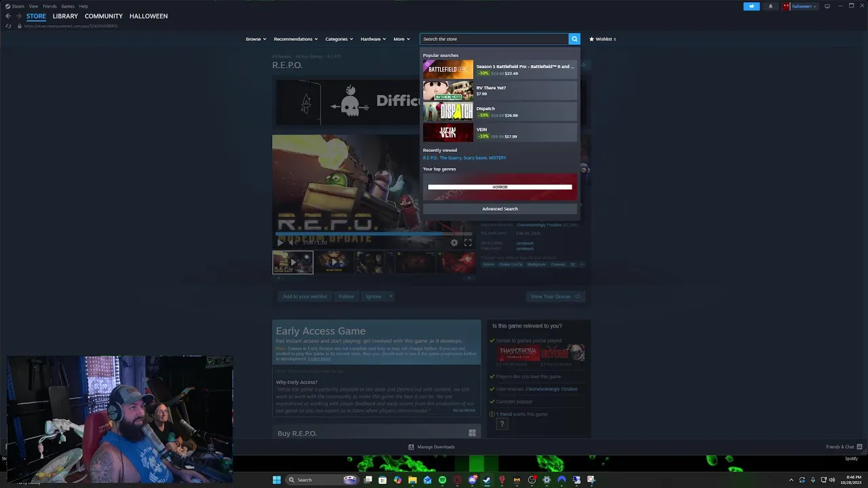Open the dropdown arrow beside Ignore
The height and width of the screenshot is (488, 868).
click(391, 296)
